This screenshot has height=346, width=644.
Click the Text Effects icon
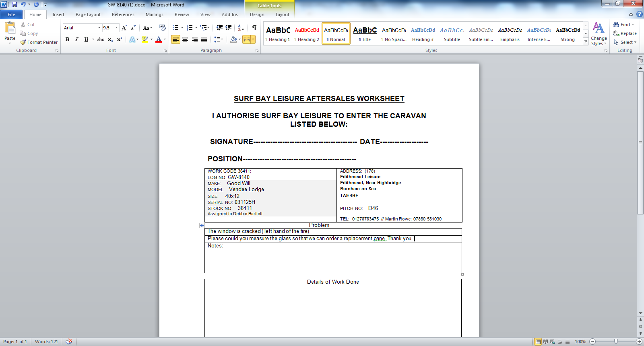132,39
